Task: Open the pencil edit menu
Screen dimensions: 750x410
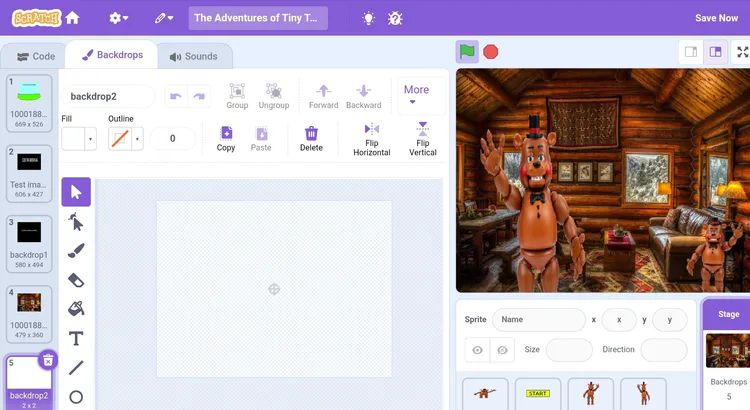Action: (164, 18)
